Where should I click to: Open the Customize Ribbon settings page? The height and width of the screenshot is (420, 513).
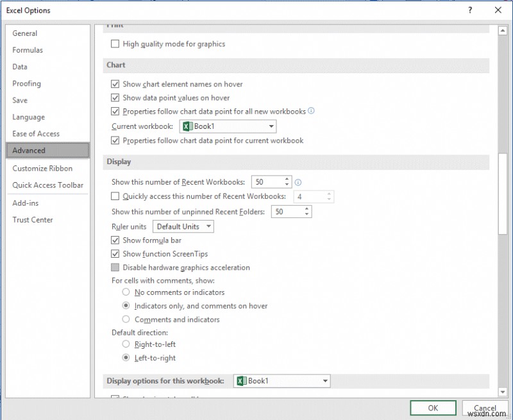click(42, 168)
